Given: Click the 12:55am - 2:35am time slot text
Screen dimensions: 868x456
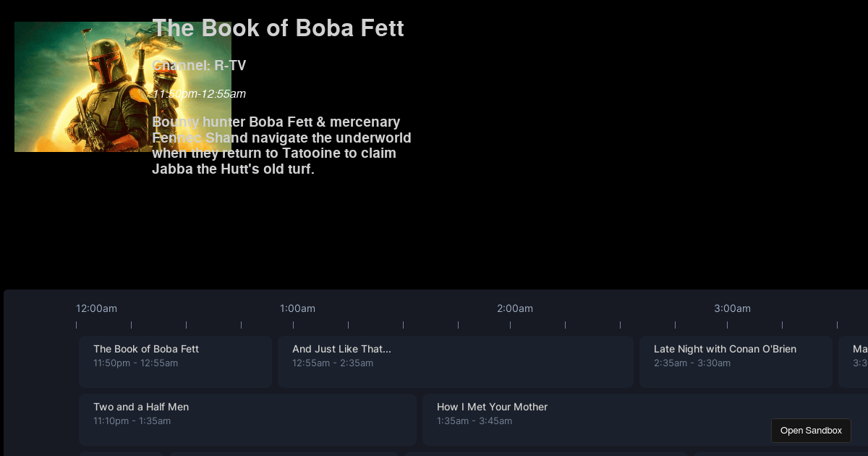Looking at the screenshot, I should pos(333,363).
